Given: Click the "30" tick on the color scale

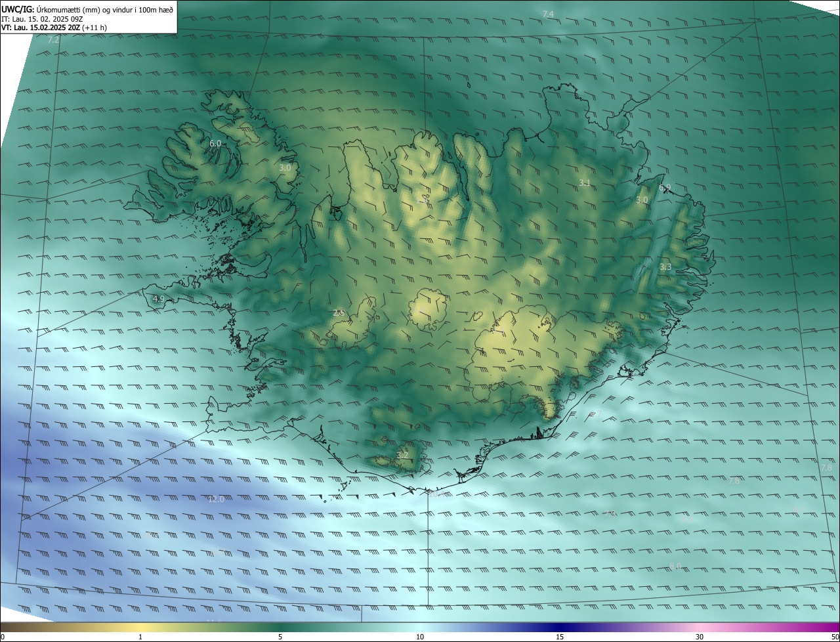Looking at the screenshot, I should [x=700, y=637].
